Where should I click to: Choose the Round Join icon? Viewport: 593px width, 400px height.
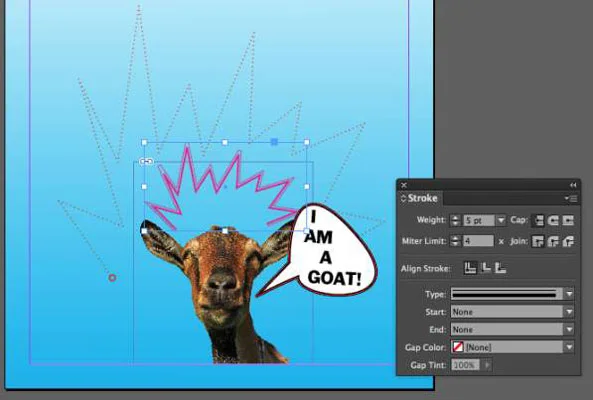click(x=553, y=241)
